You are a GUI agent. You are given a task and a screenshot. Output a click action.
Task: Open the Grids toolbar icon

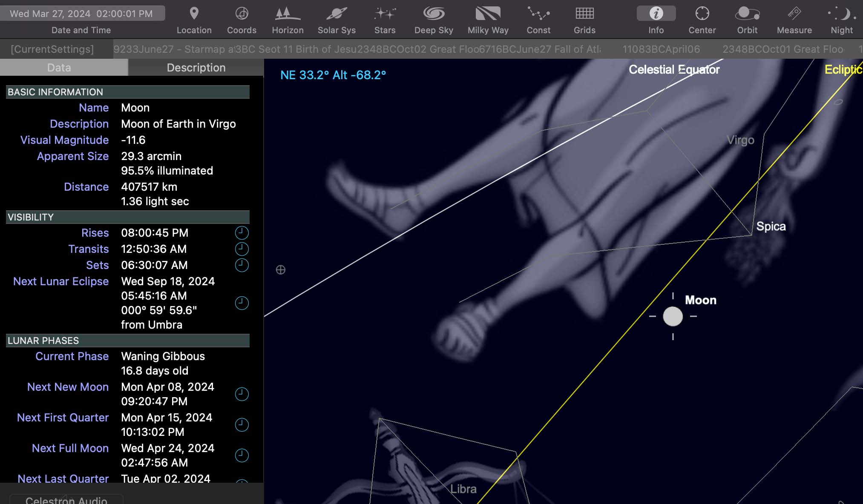[584, 14]
